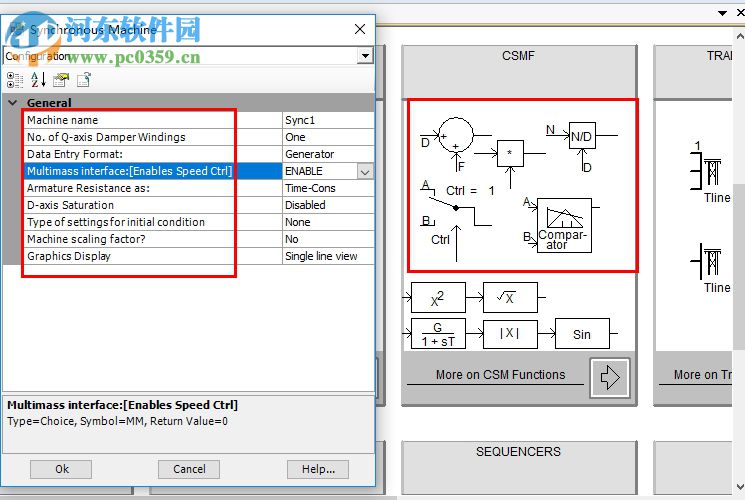Click the Ok button
This screenshot has width=745, height=500.
tap(61, 469)
